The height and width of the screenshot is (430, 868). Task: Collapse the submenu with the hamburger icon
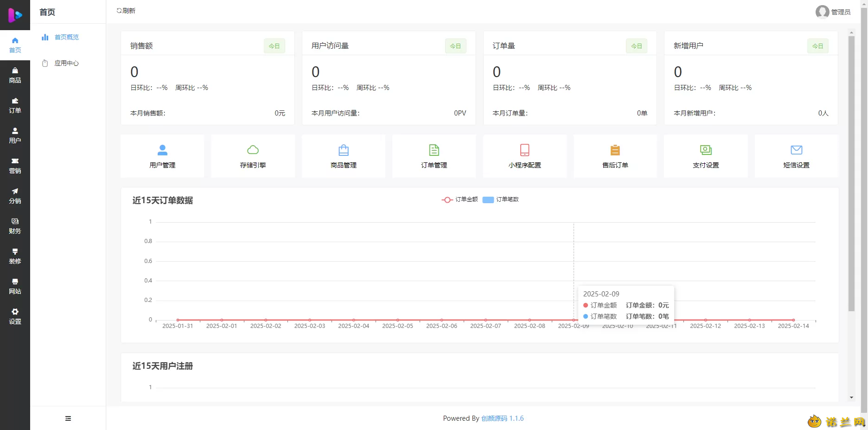68,418
